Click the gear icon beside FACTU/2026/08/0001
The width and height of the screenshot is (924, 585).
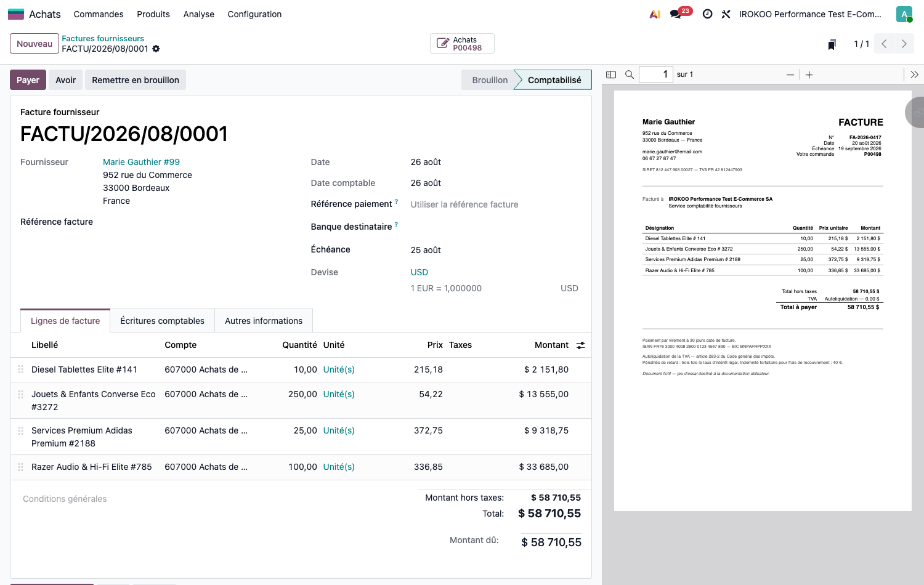156,49
